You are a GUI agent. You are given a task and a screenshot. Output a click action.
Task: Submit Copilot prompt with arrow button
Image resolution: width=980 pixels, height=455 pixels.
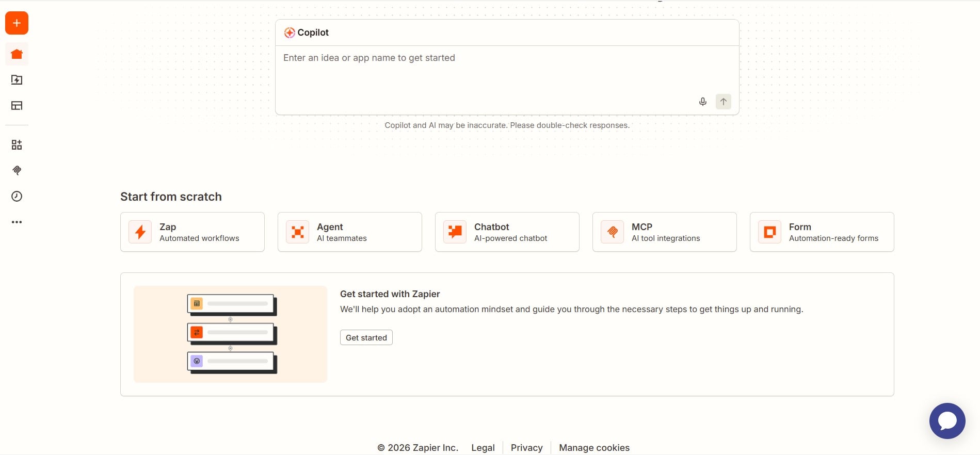point(724,102)
